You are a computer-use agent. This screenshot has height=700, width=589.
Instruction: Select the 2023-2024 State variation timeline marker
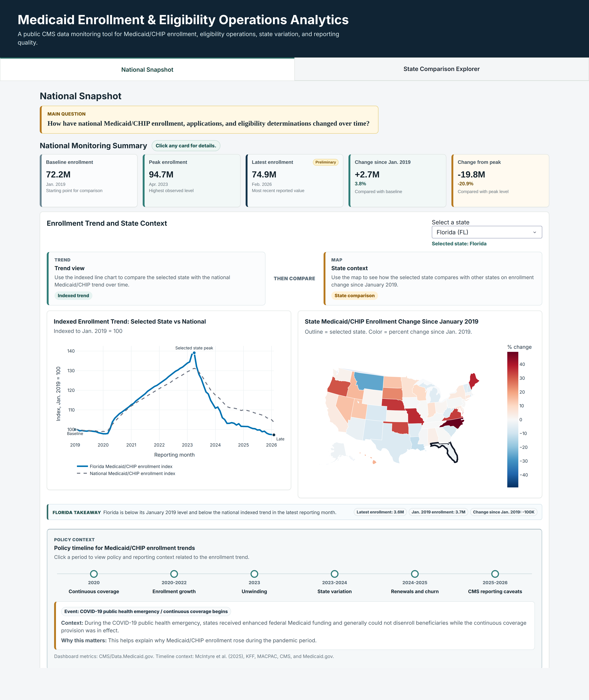[335, 574]
